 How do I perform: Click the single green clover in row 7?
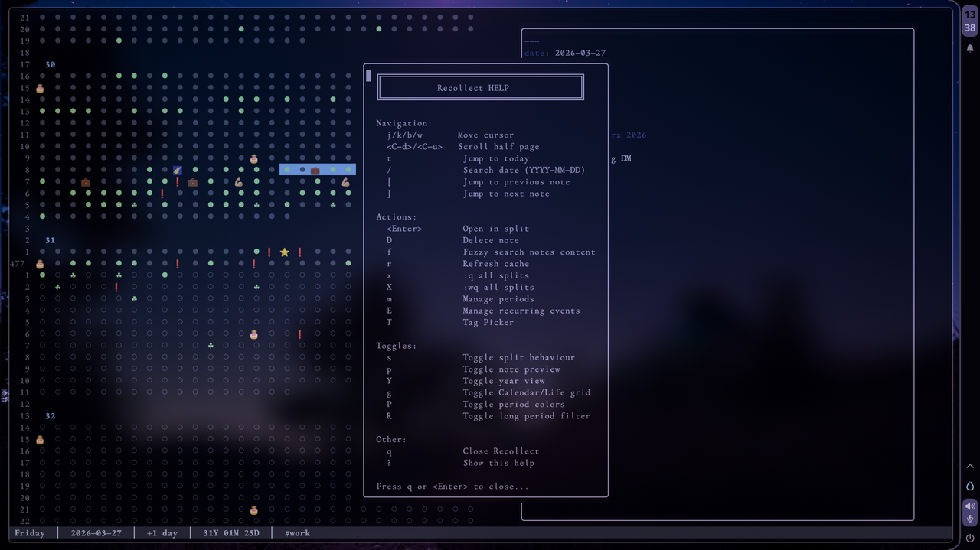point(211,346)
